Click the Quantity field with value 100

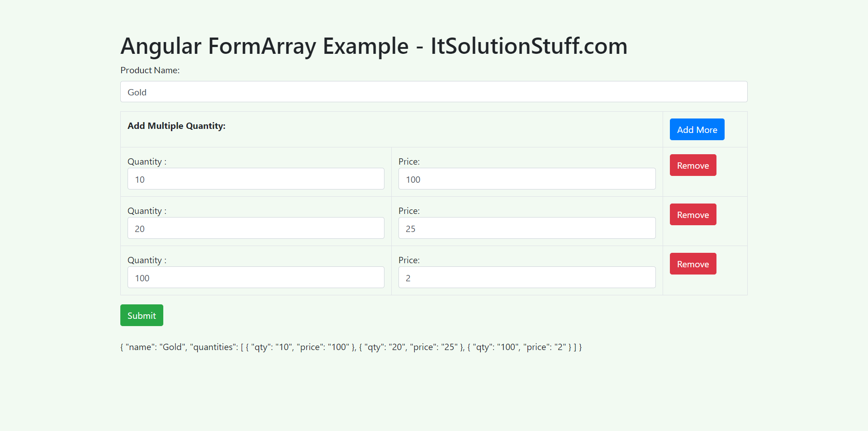pyautogui.click(x=256, y=277)
